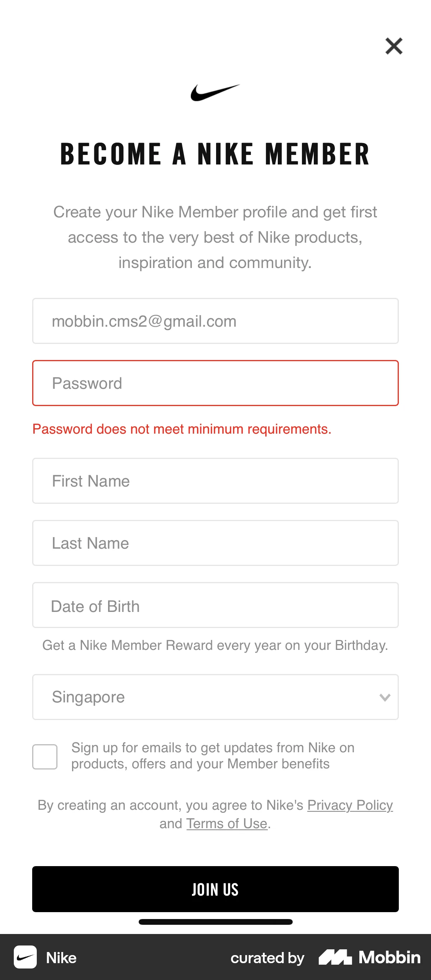Click the country dropdown chevron arrow
The height and width of the screenshot is (980, 431).
click(385, 697)
